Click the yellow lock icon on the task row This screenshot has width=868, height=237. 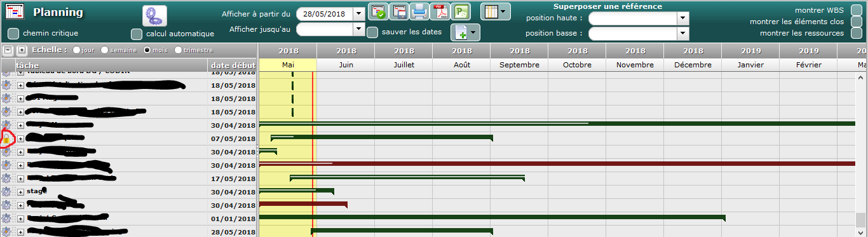(x=6, y=138)
